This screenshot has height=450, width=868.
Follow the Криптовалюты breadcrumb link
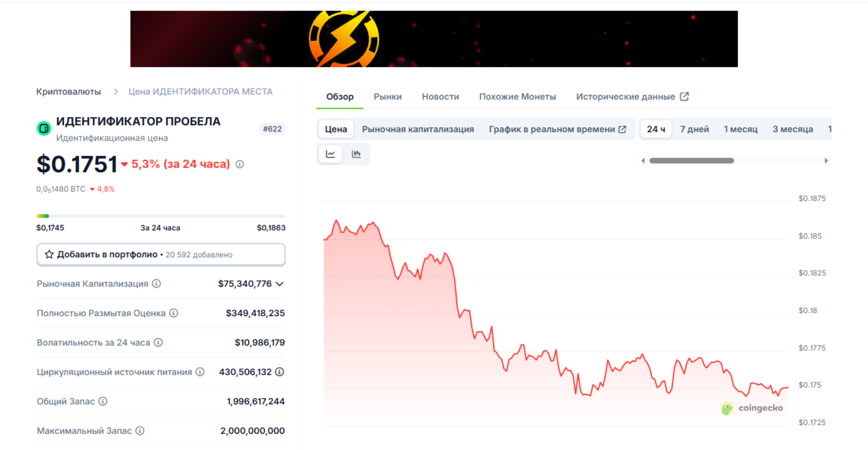tap(68, 91)
